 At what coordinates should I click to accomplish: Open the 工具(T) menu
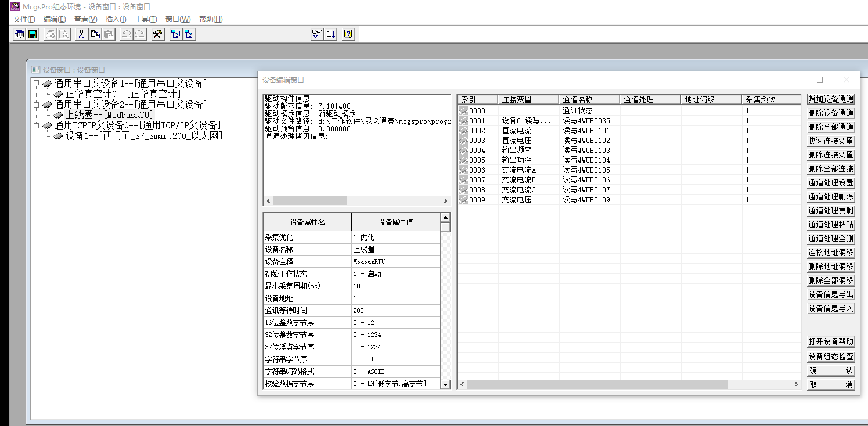pyautogui.click(x=146, y=19)
